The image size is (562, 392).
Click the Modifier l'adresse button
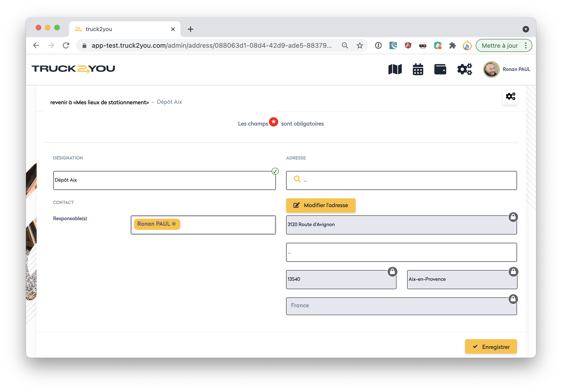tap(321, 205)
